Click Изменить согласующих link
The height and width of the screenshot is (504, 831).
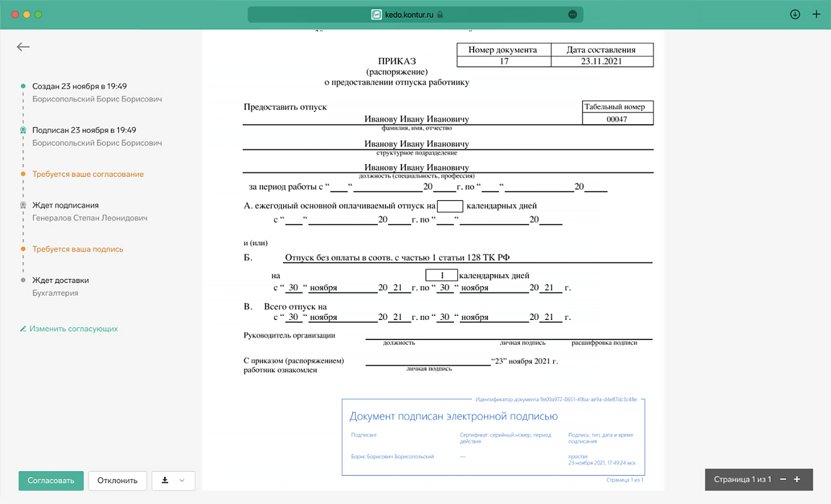74,329
